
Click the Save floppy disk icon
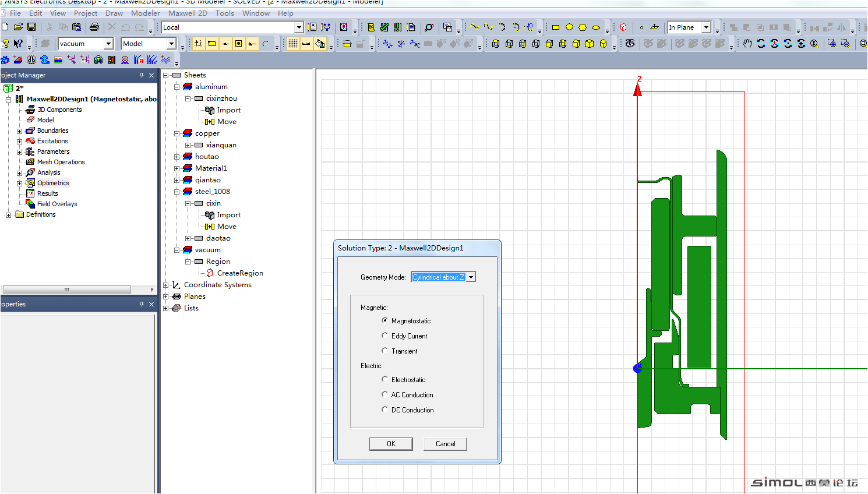point(31,27)
